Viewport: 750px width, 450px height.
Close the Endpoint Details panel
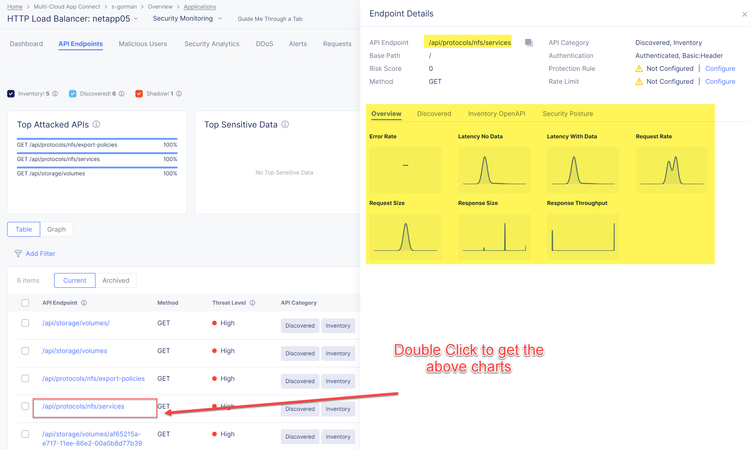tap(744, 14)
